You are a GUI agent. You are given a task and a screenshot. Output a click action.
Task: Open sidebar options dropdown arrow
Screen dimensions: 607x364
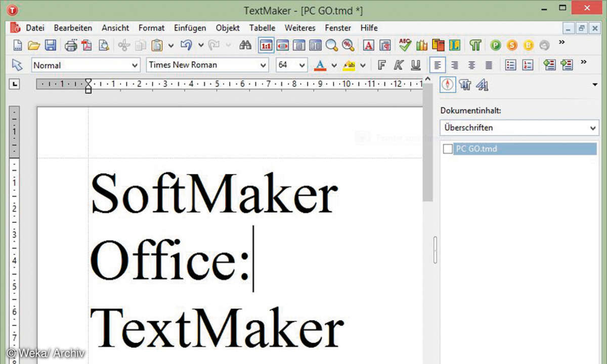(594, 85)
